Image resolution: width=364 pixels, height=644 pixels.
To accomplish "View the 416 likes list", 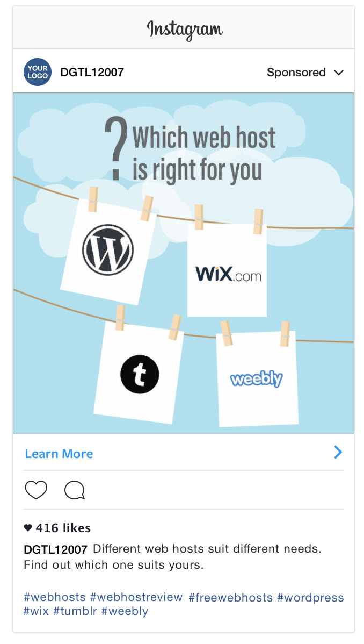I will [57, 528].
